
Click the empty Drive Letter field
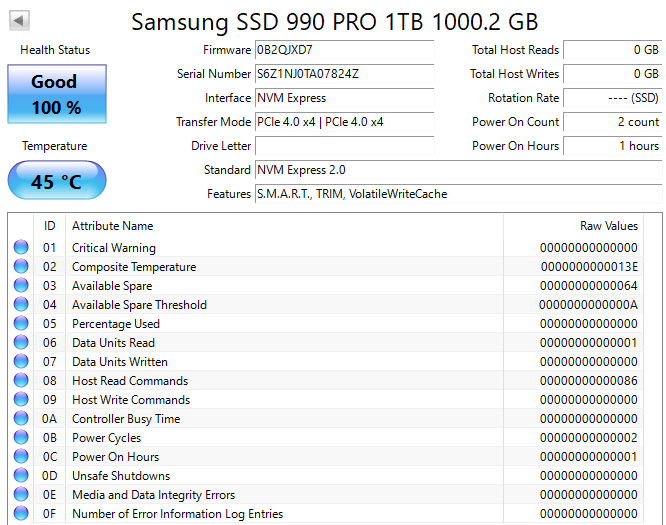pos(344,146)
